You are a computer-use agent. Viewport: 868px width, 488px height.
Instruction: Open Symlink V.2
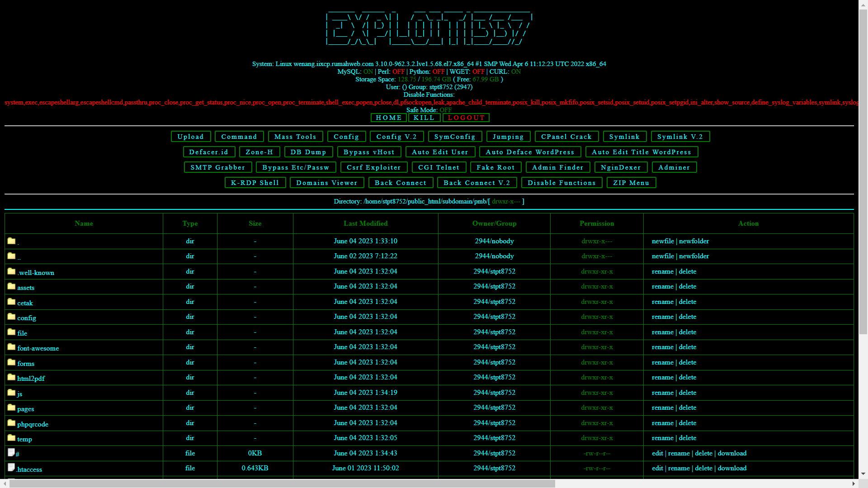point(680,137)
